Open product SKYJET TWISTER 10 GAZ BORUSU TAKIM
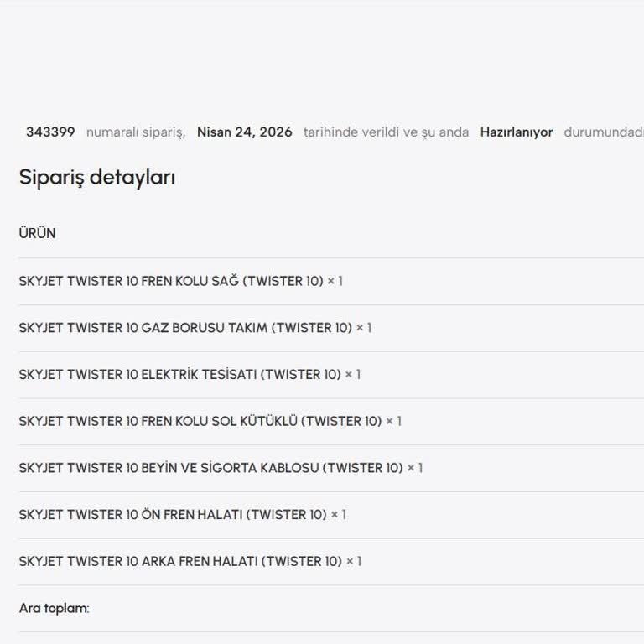 (185, 328)
